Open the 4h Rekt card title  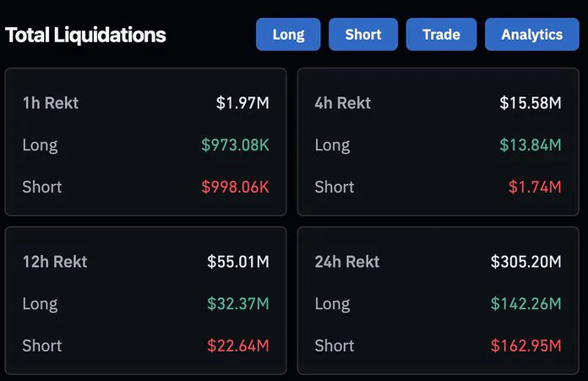tap(343, 103)
